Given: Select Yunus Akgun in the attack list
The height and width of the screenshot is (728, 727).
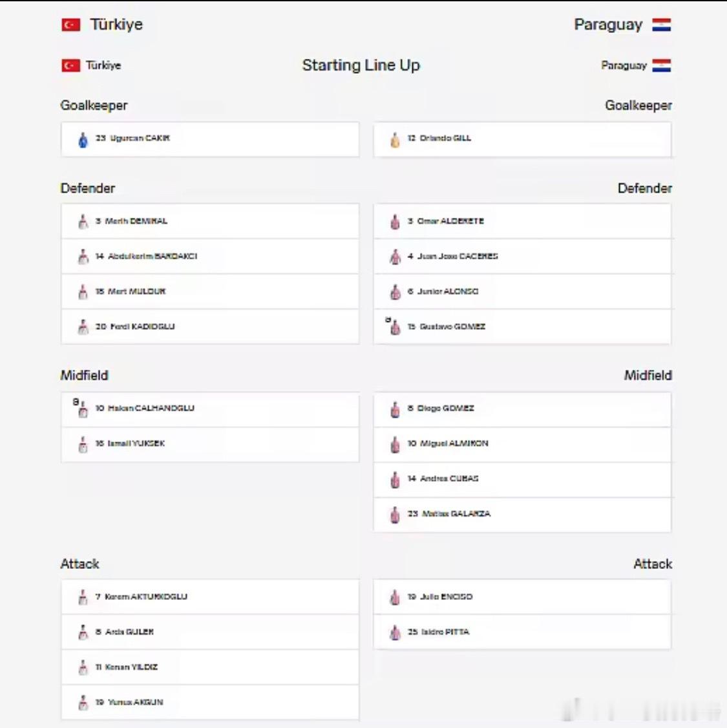Looking at the screenshot, I should (x=210, y=703).
